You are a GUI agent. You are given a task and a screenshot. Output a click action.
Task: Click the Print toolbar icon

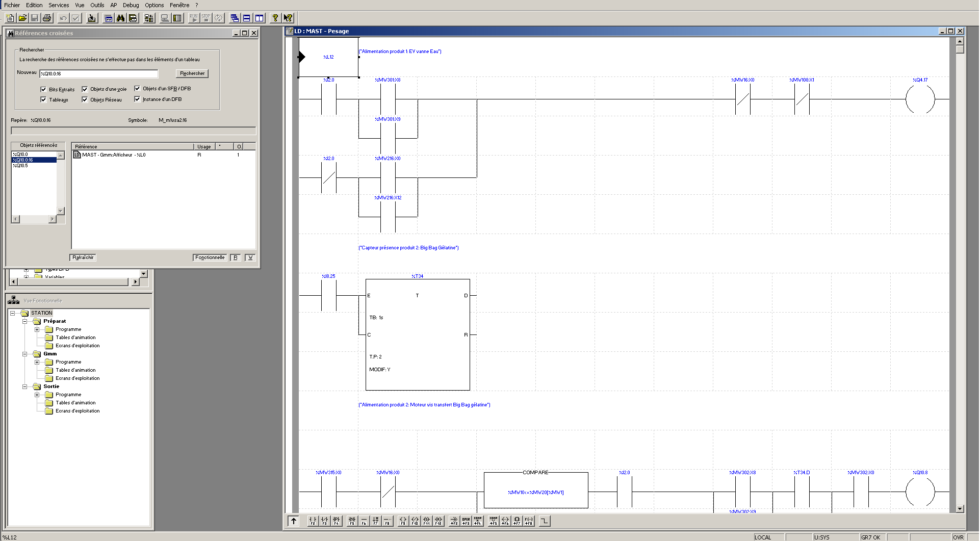tap(47, 18)
